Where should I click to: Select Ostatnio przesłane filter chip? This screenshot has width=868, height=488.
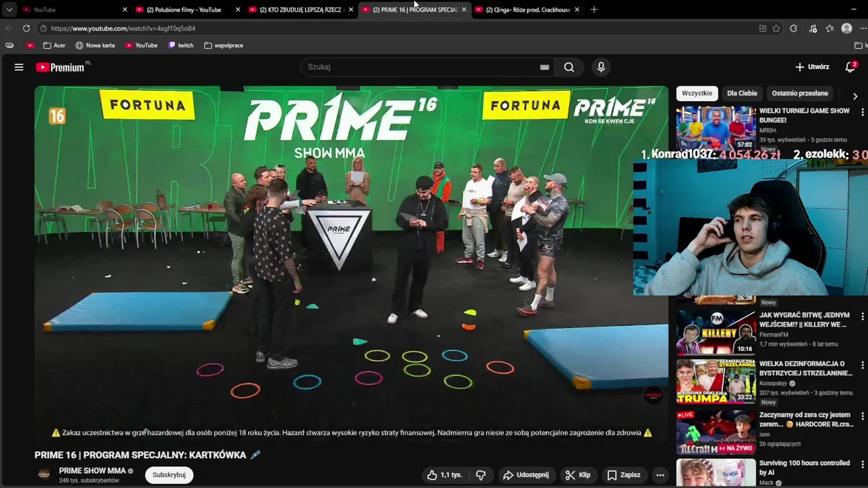pyautogui.click(x=800, y=94)
